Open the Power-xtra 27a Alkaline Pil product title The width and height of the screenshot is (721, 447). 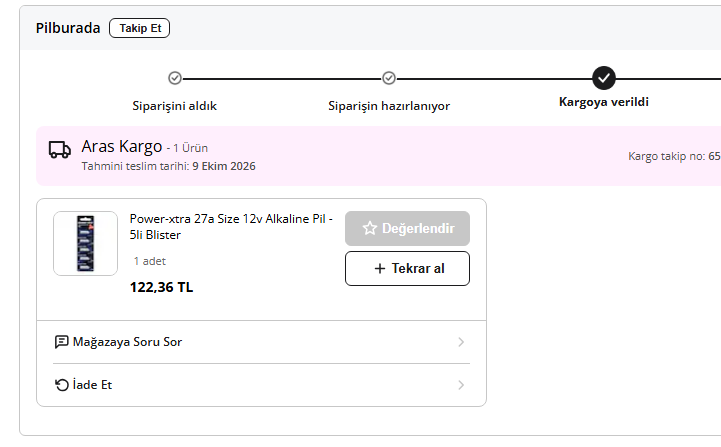[x=231, y=227]
